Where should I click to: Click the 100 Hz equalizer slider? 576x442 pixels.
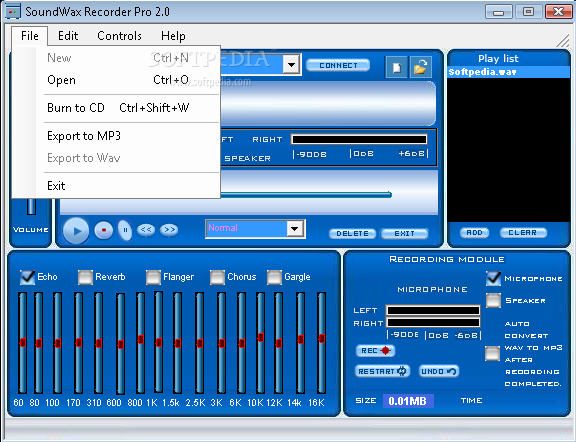[58, 343]
